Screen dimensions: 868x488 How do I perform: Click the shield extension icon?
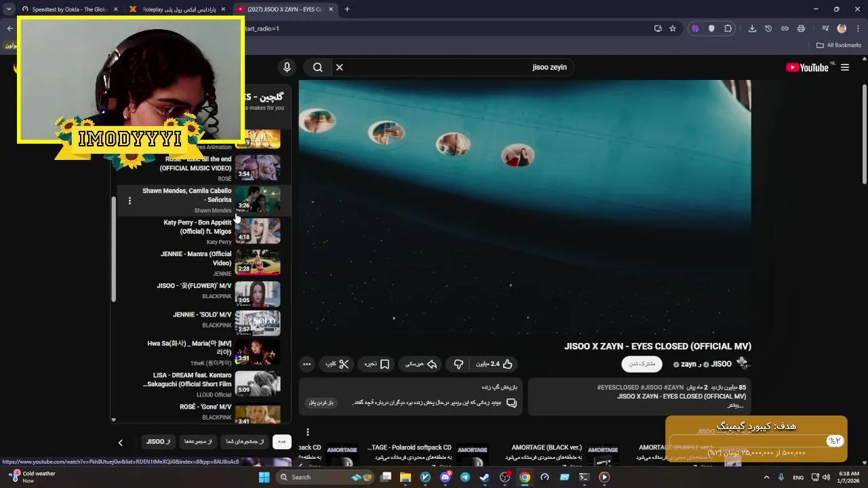(711, 28)
